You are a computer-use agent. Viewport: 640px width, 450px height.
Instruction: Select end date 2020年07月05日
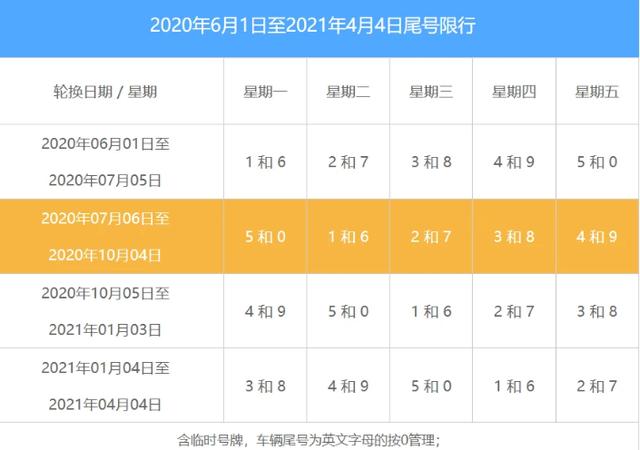(105, 180)
